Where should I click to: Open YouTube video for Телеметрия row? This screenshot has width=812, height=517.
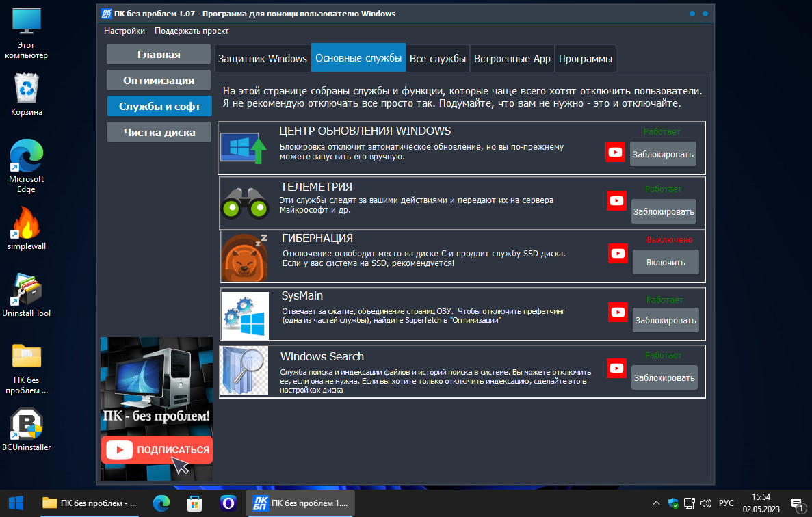click(x=616, y=201)
